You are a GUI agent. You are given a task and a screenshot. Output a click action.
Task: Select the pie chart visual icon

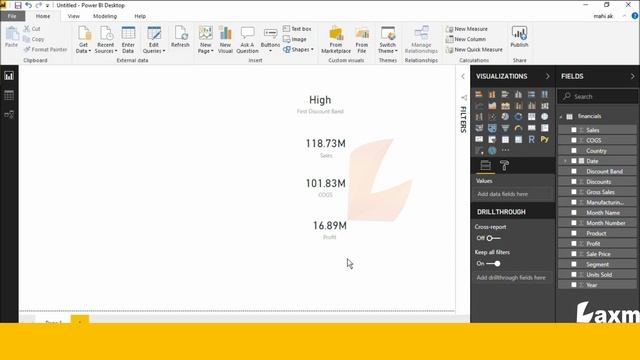pos(505,117)
